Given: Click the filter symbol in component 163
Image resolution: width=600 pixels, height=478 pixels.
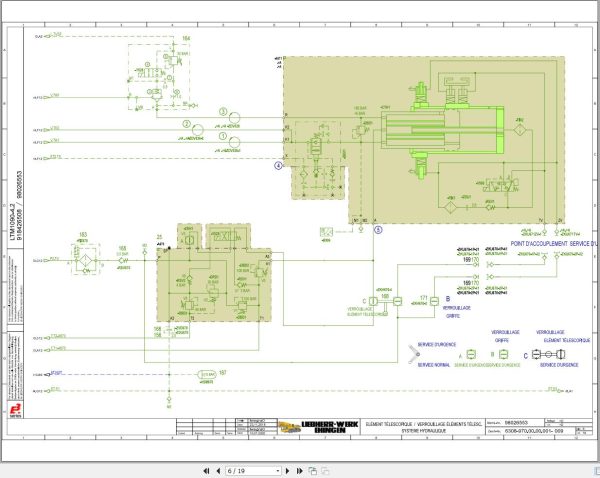Looking at the screenshot, I should [x=85, y=259].
